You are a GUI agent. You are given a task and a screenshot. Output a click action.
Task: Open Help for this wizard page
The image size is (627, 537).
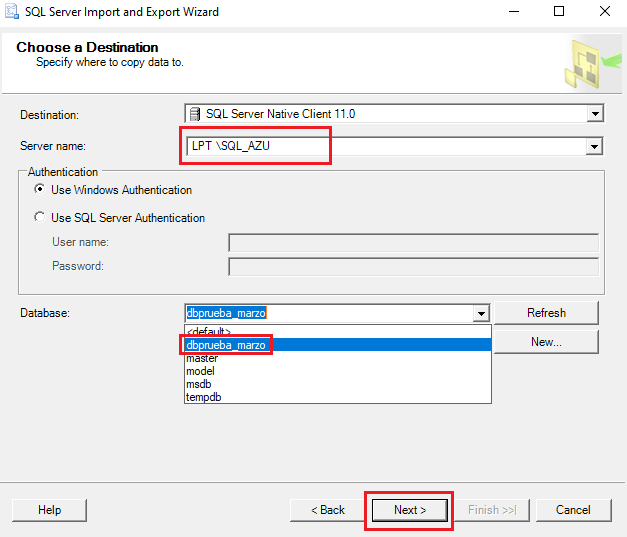click(50, 510)
